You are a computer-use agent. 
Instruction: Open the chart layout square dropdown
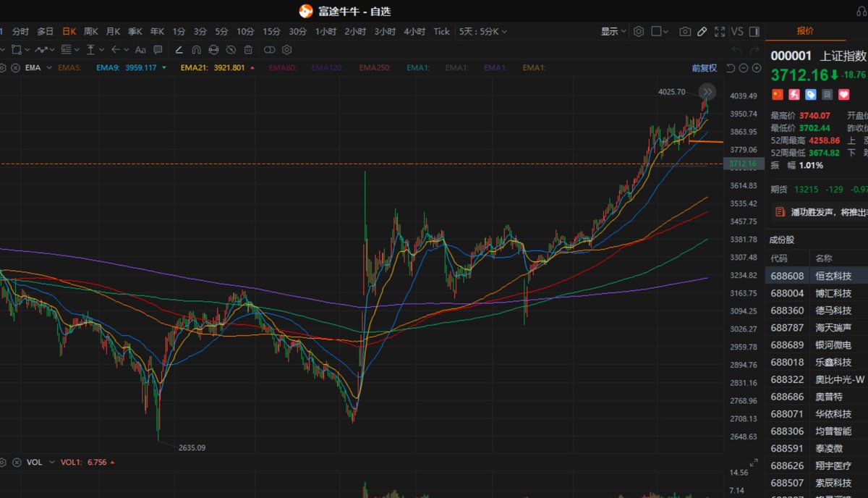click(660, 31)
